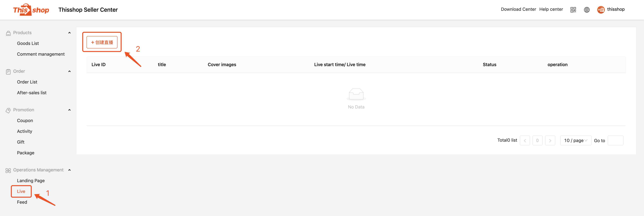644x216 pixels.
Task: Open Comment management
Action: 41,54
